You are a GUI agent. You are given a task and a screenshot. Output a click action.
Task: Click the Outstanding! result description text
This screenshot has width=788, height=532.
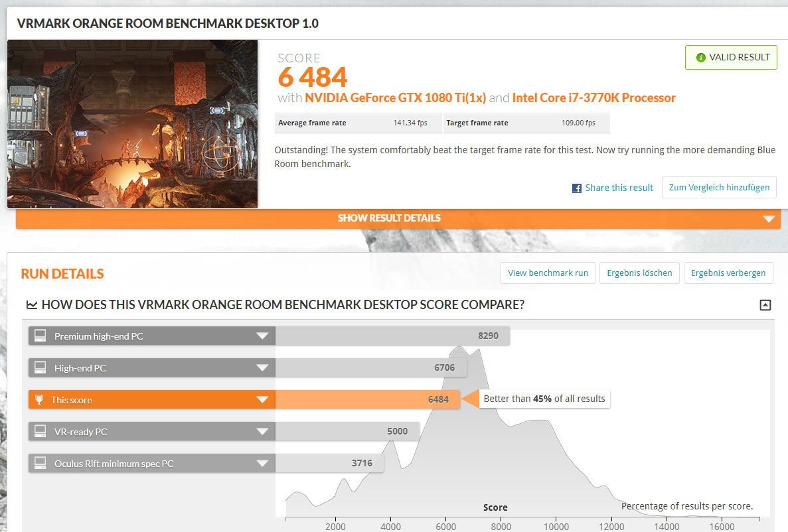click(x=524, y=157)
